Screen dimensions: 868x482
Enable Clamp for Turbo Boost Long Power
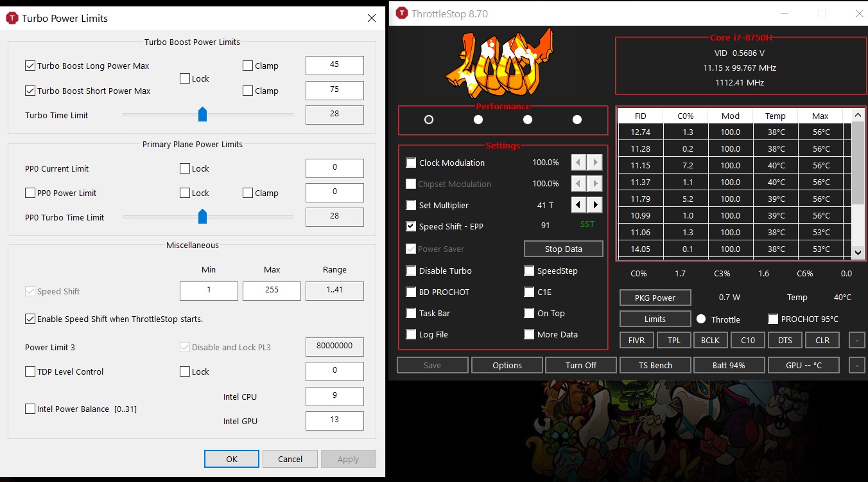(x=248, y=66)
